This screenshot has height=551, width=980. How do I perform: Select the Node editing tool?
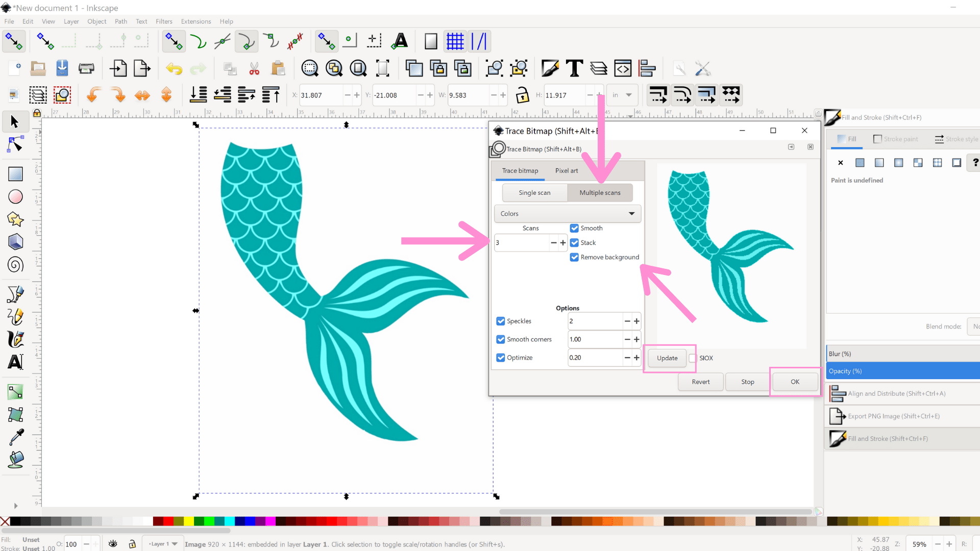pos(15,144)
